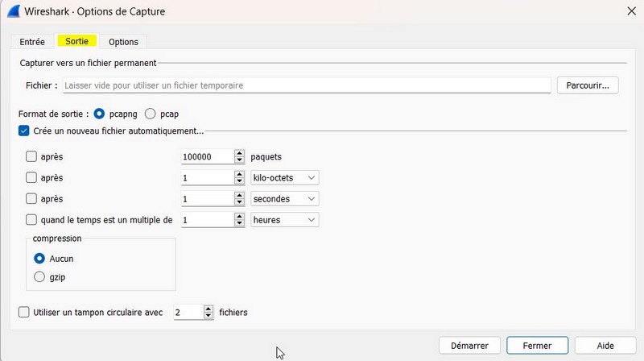Click the Fichier path input field
This screenshot has width=644, height=361.
pyautogui.click(x=306, y=85)
